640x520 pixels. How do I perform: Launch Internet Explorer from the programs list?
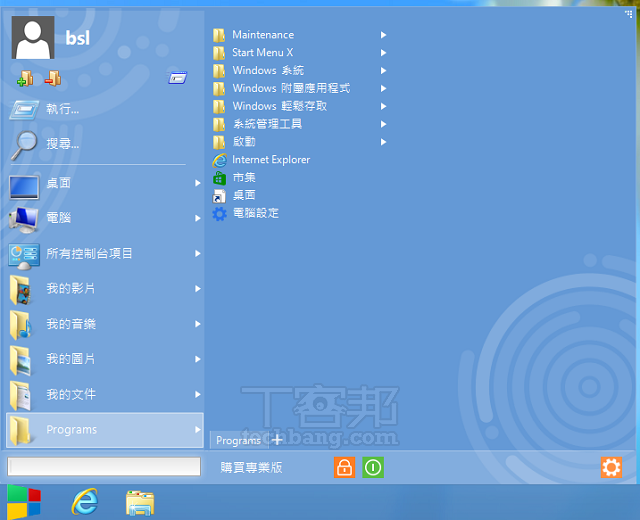[x=270, y=160]
